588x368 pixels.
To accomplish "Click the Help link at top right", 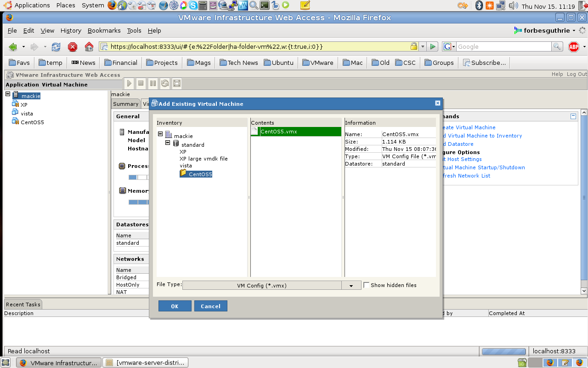I will [557, 74].
